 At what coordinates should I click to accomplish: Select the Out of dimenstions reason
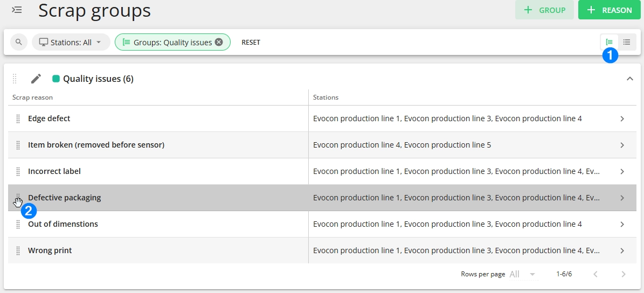click(63, 224)
